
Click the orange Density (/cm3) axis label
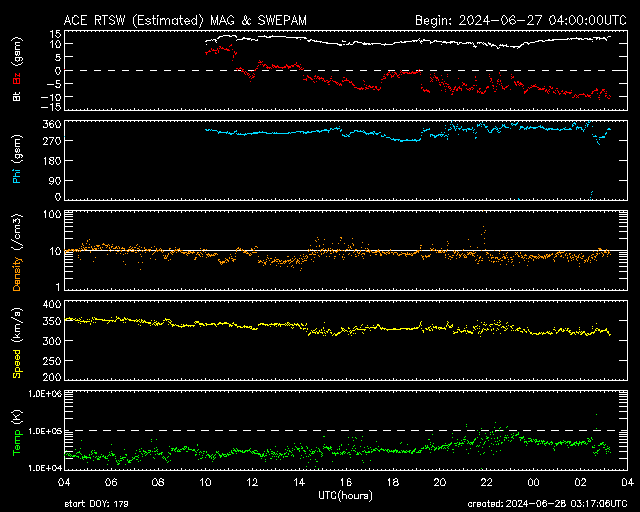(x=16, y=250)
